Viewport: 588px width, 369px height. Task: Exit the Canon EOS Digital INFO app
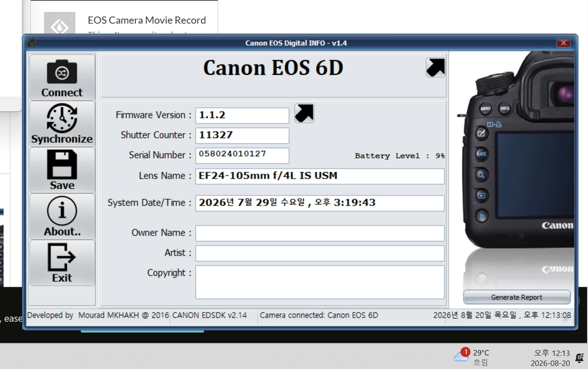coord(62,263)
